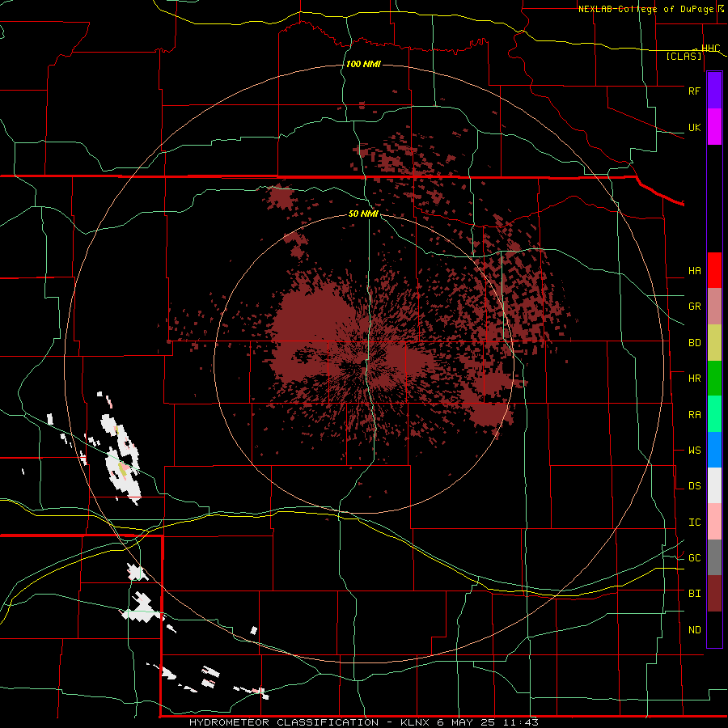Click the "BI" legend label
This screenshot has width=728, height=728.
[x=694, y=594]
